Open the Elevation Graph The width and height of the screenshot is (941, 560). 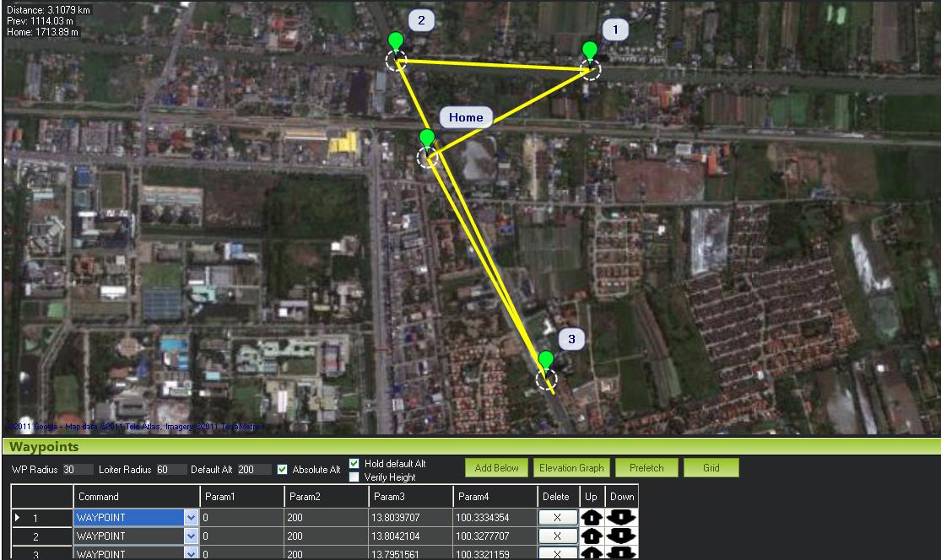571,468
